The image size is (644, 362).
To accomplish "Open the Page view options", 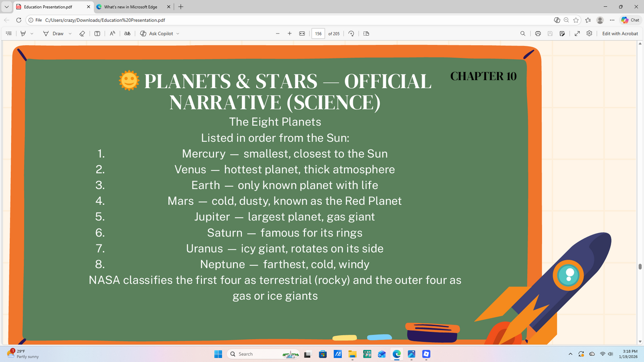I will (x=366, y=33).
